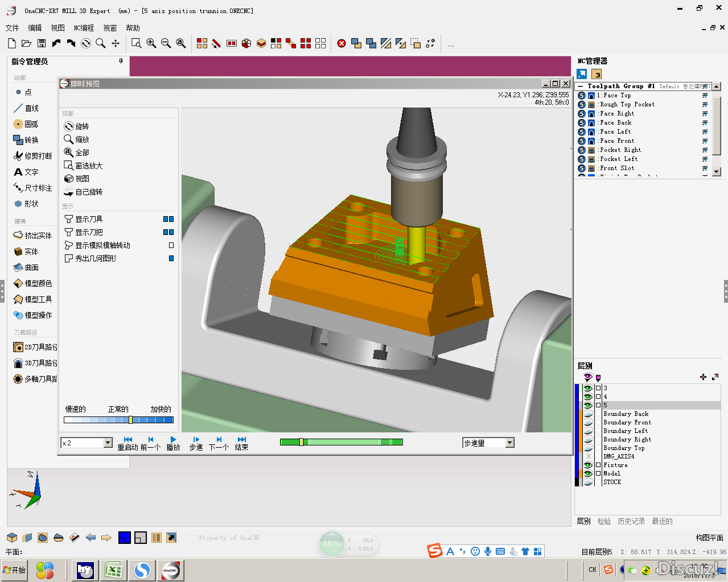Click the 下一个 next button
The image size is (728, 582).
(219, 443)
